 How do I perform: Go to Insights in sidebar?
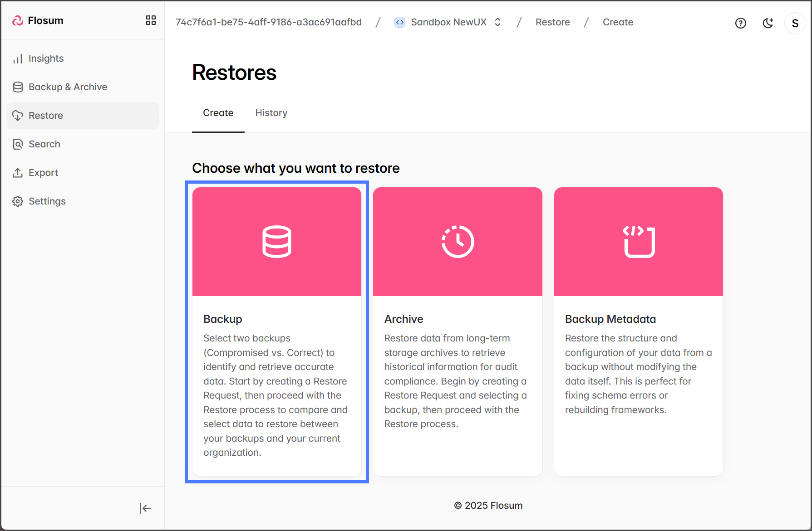click(46, 58)
